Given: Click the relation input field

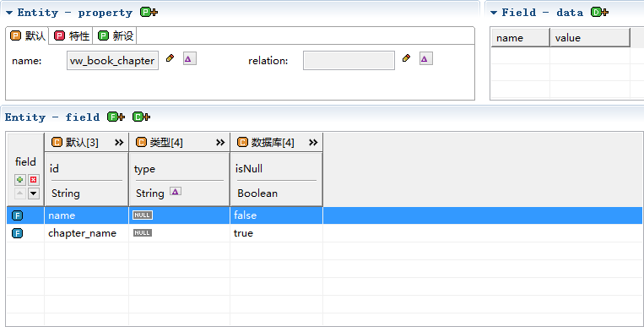Looking at the screenshot, I should click(x=349, y=61).
